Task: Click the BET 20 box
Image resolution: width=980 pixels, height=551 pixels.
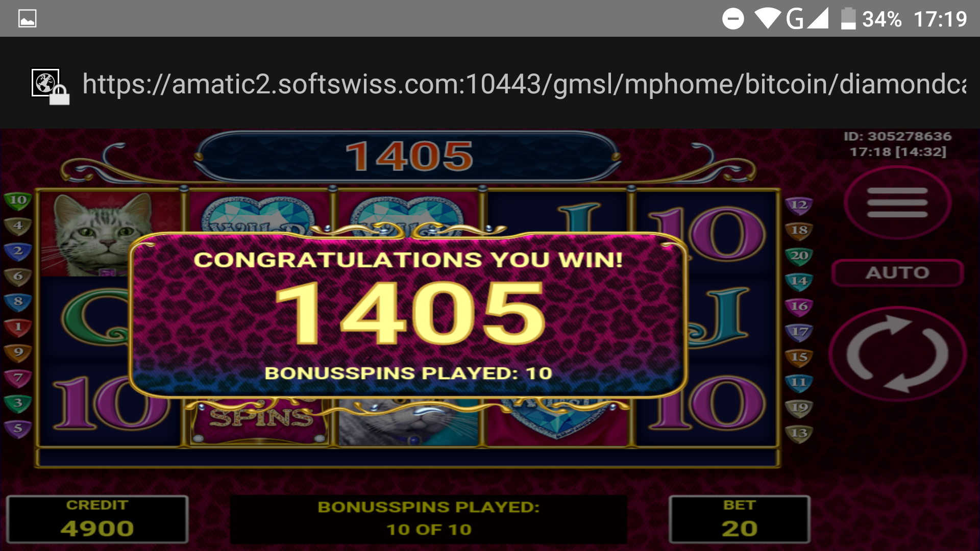Action: [x=739, y=519]
